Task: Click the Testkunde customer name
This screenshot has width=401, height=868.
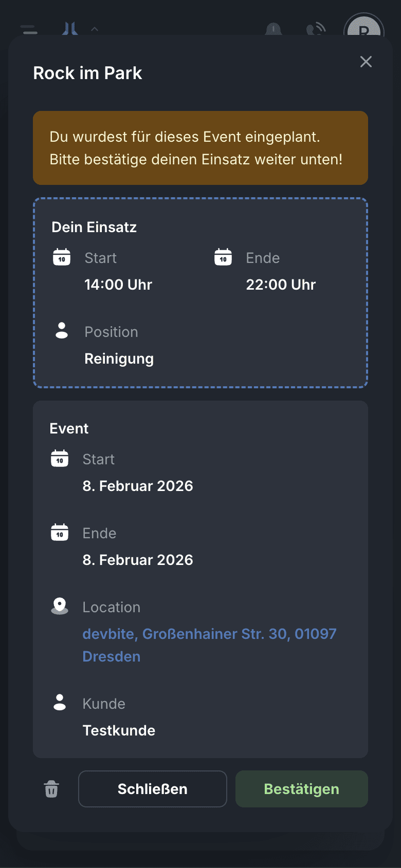Action: [119, 730]
